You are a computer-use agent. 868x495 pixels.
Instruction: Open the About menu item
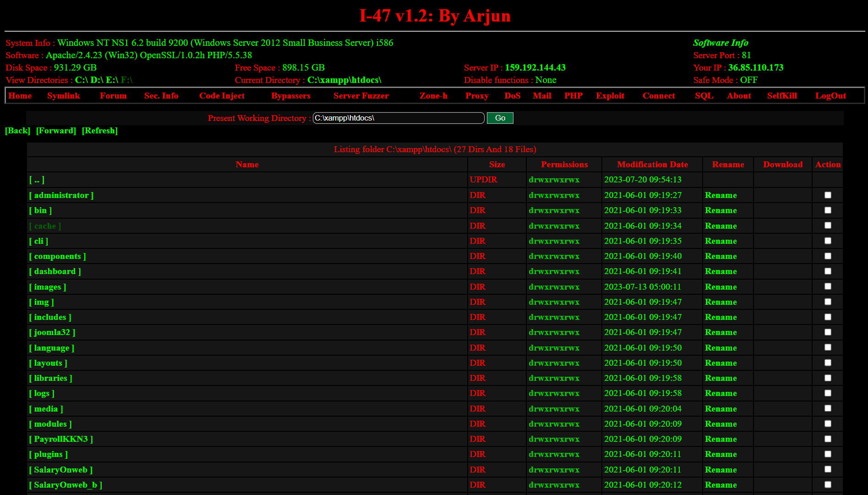click(x=739, y=96)
